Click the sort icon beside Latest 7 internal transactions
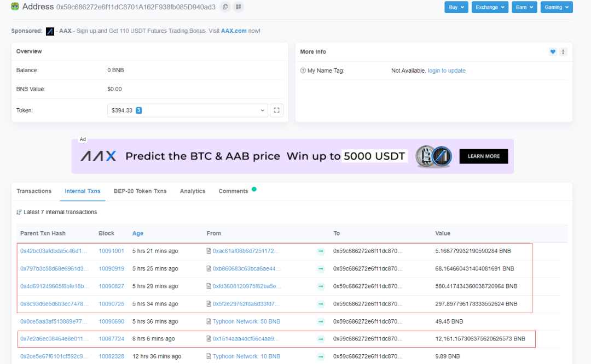 click(19, 212)
